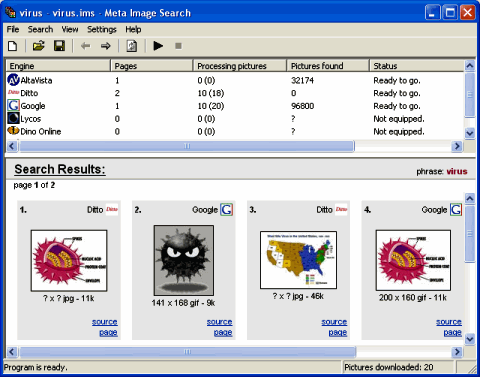480x377 pixels.
Task: Click the results vertical scrollbar thumb
Action: pos(470,234)
